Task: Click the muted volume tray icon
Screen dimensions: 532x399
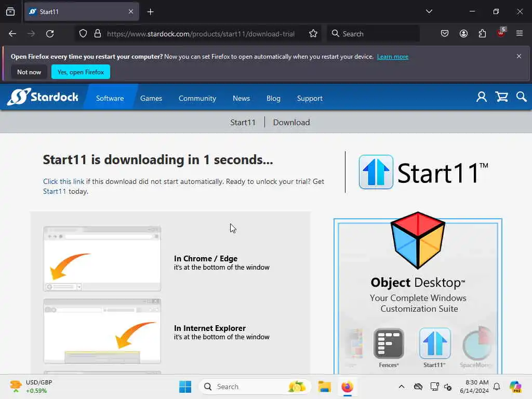Action: point(448,387)
